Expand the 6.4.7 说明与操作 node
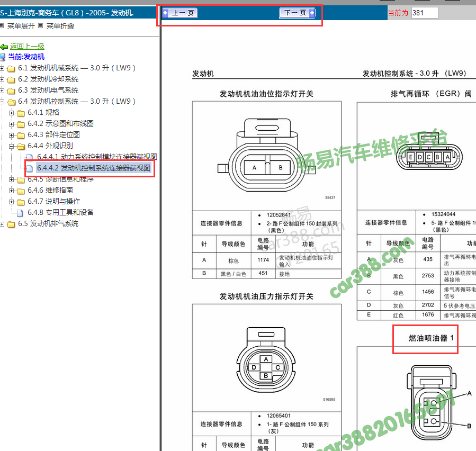Viewport: 476px width, 451px height. (x=11, y=201)
